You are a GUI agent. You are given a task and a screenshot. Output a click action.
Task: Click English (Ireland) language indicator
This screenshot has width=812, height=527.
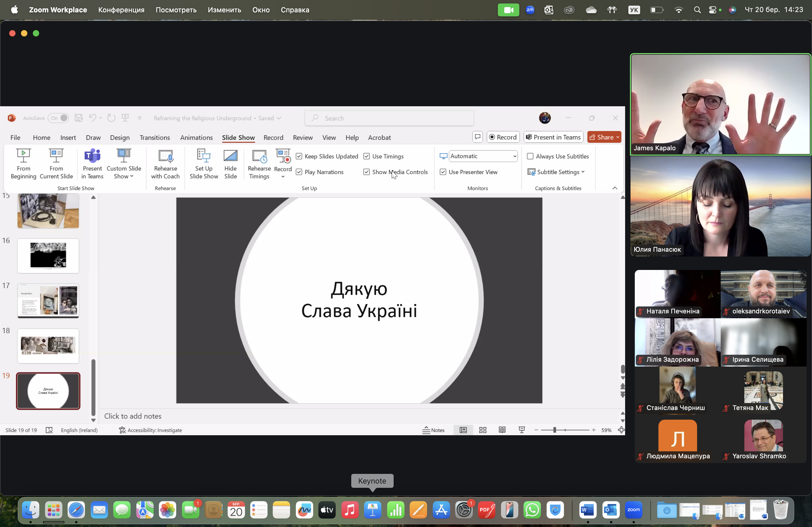(79, 430)
